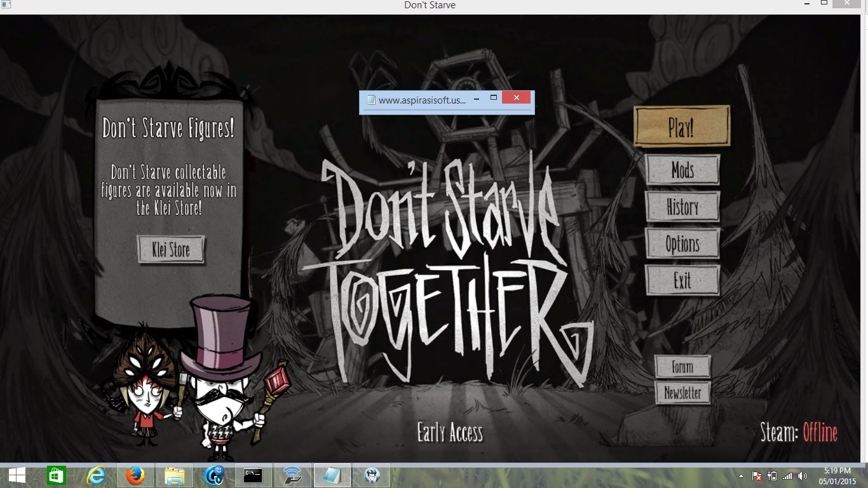Viewport: 868px width, 488px height.
Task: Visit the Forum
Action: (x=683, y=366)
